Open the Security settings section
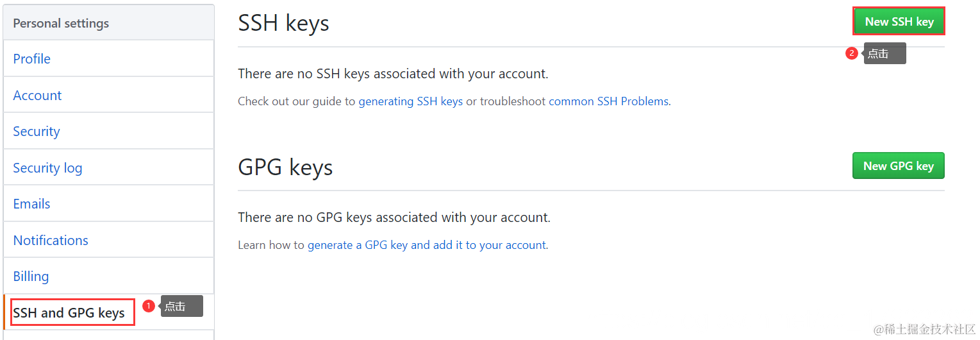The height and width of the screenshot is (340, 980). (x=108, y=131)
